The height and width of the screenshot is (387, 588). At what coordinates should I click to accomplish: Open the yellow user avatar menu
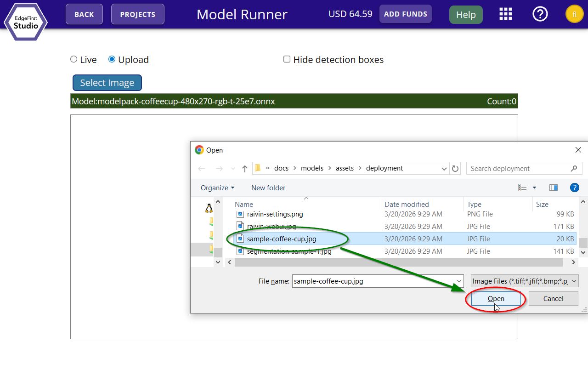(574, 14)
